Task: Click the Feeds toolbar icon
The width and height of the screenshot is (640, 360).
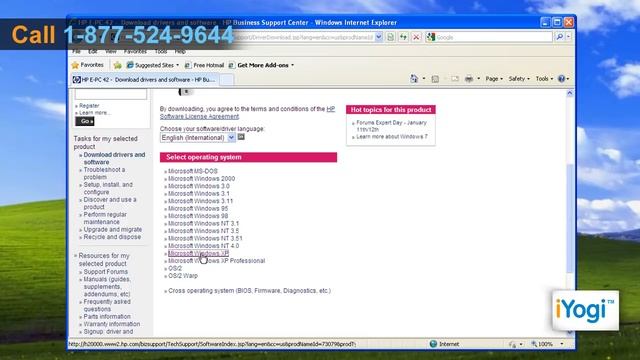Action: pos(435,79)
